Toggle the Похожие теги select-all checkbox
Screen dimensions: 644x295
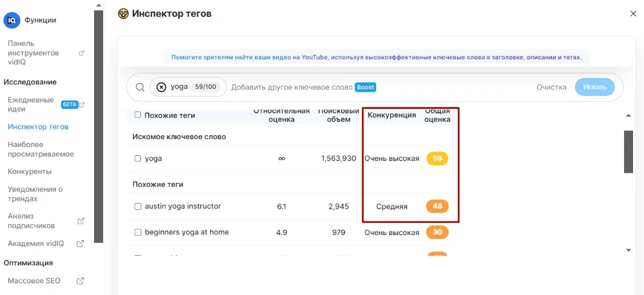[x=138, y=115]
